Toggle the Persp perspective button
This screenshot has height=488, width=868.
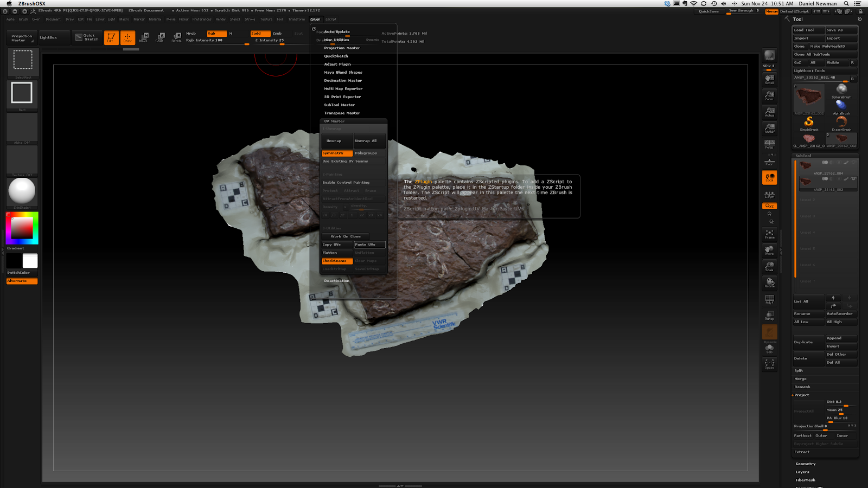[769, 144]
